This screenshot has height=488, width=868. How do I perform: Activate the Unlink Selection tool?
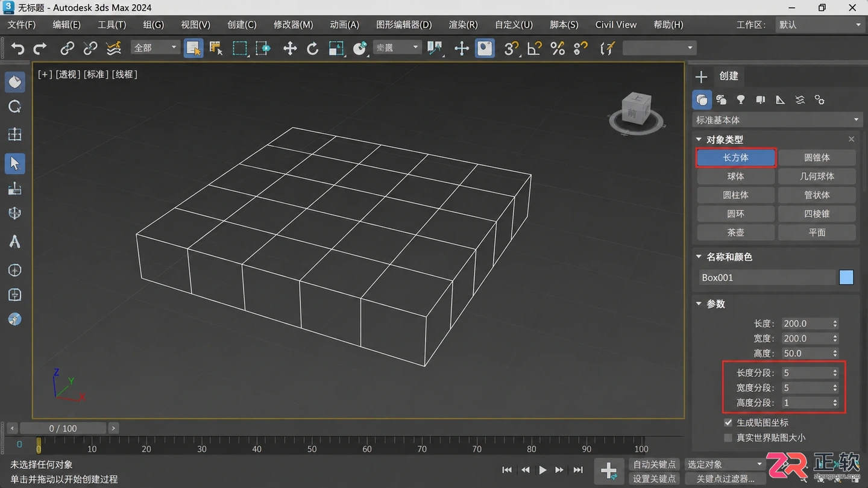point(90,48)
